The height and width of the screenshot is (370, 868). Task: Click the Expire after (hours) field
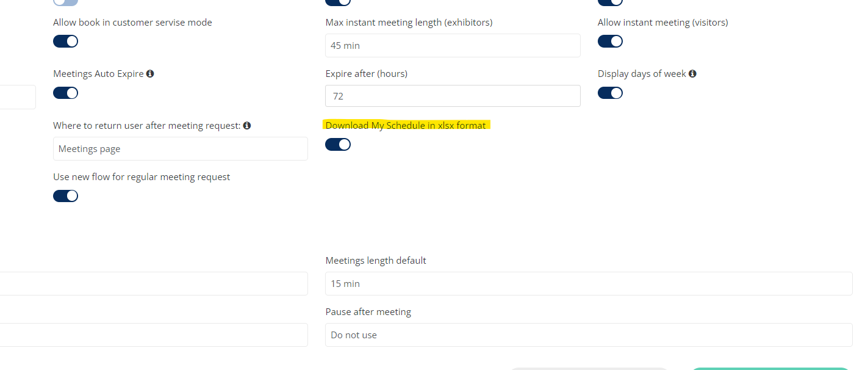pos(453,96)
